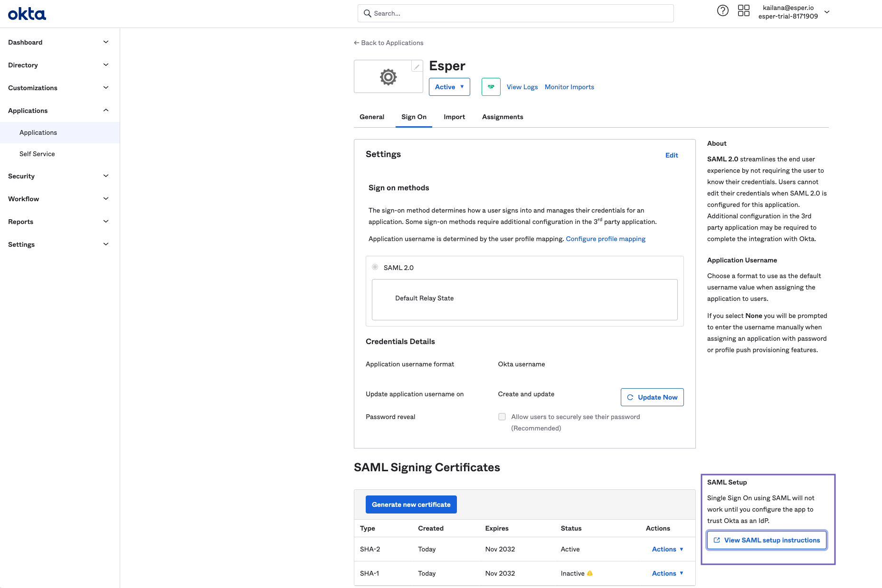This screenshot has height=588, width=882.
Task: Click the Esper gear app logo
Action: [x=388, y=77]
